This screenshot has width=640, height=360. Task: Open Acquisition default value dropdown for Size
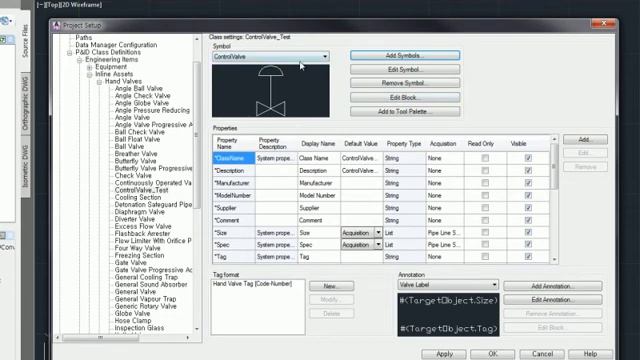[378, 233]
